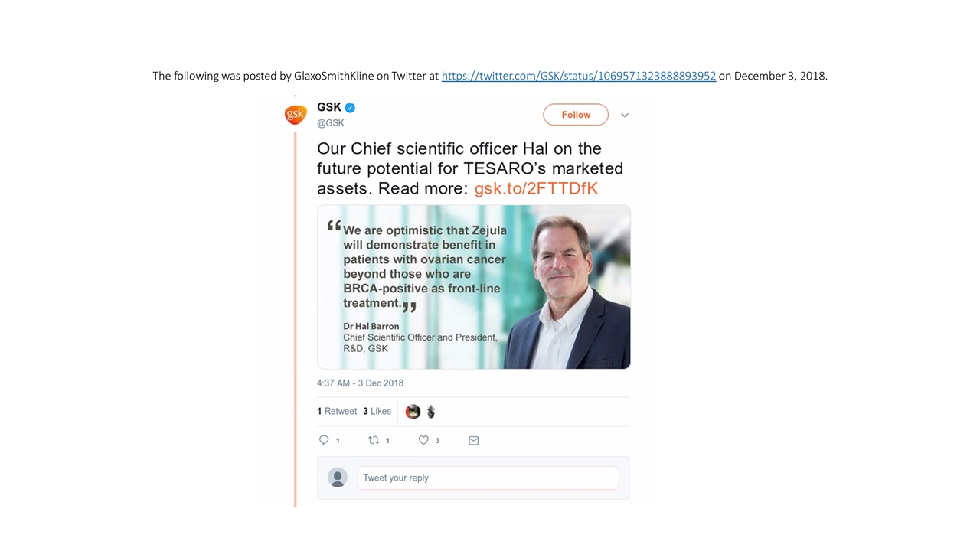The width and height of the screenshot is (980, 551).
Task: Open the gsk.to/2FTTDfK link
Action: 536,188
